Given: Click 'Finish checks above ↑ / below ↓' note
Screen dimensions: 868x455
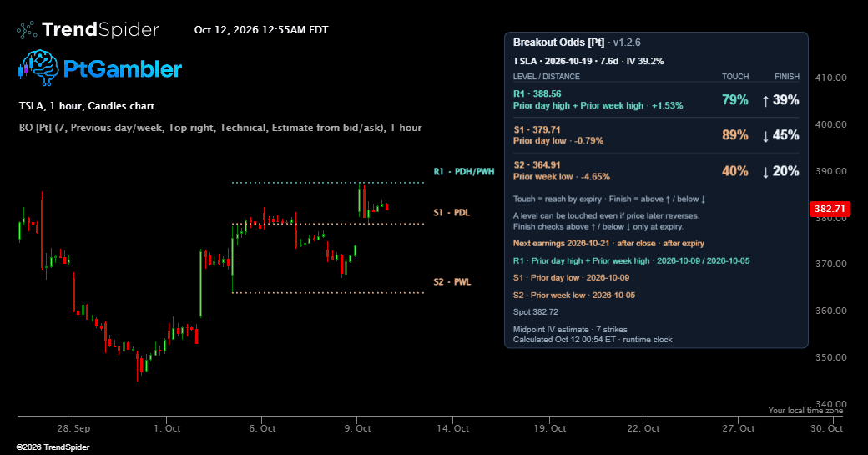Looking at the screenshot, I should [598, 226].
